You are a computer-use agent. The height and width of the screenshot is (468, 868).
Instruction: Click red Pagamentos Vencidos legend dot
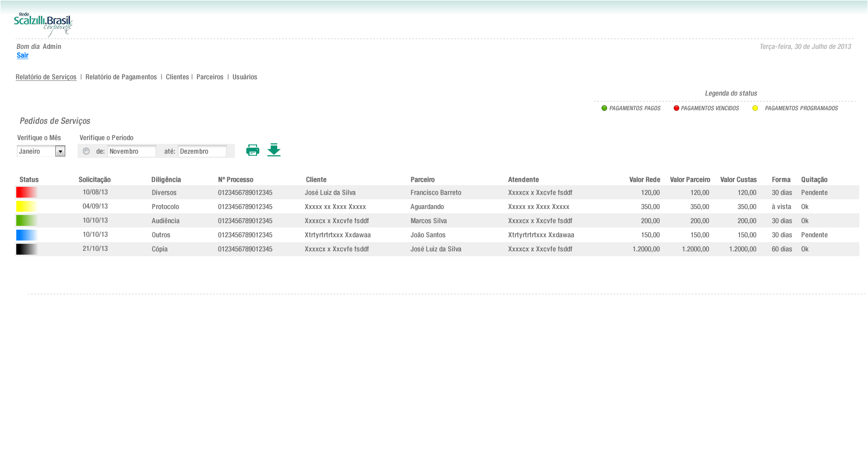(676, 108)
